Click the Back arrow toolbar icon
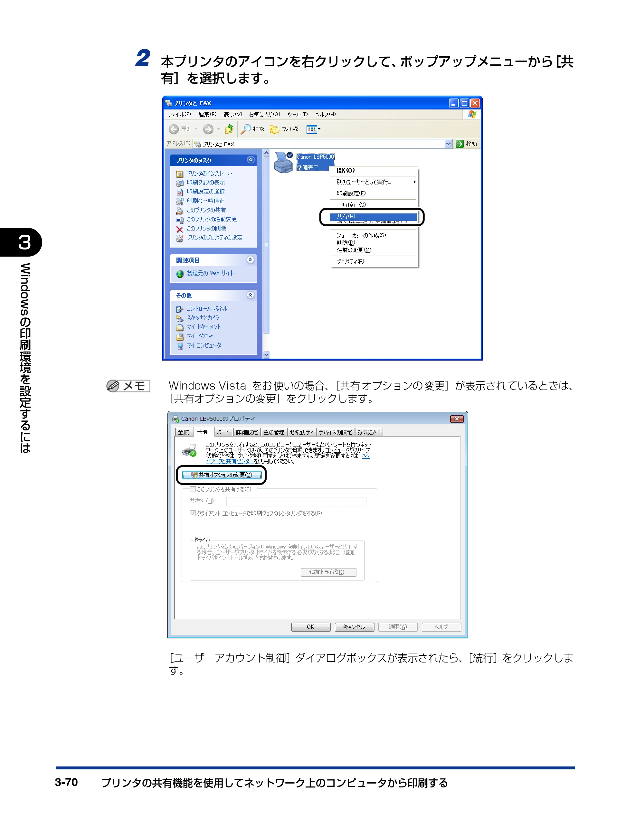Image resolution: width=644 pixels, height=828 pixels. [174, 129]
